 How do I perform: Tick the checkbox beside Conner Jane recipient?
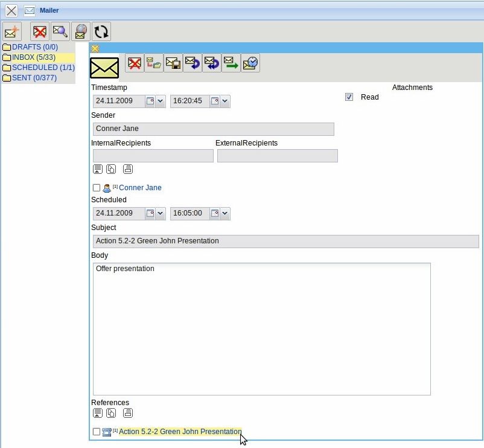click(97, 188)
